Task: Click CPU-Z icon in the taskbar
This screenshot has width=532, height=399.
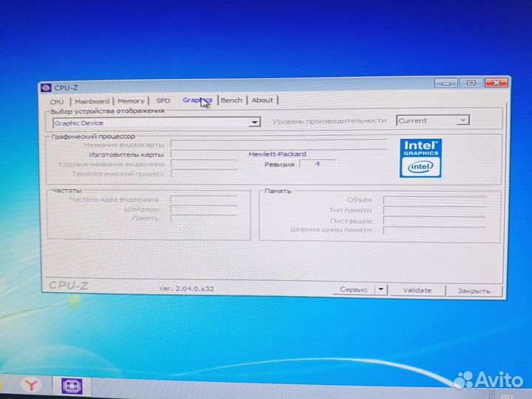Action: click(x=72, y=386)
